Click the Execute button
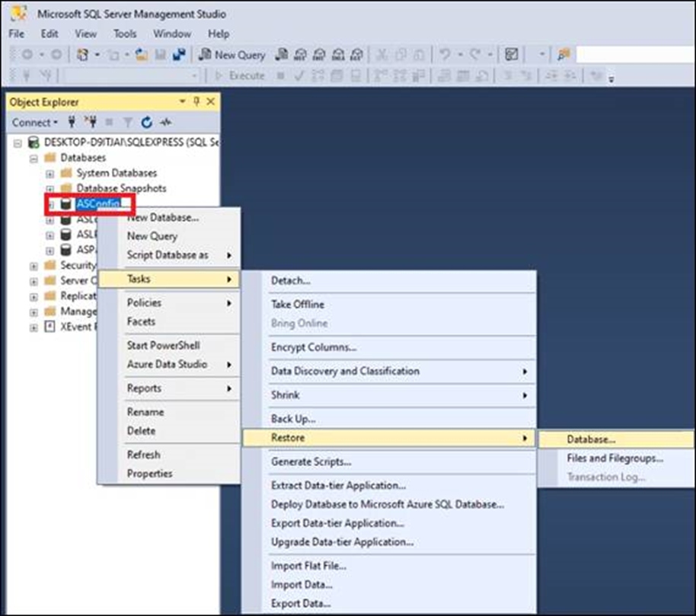The width and height of the screenshot is (696, 616). (x=240, y=76)
